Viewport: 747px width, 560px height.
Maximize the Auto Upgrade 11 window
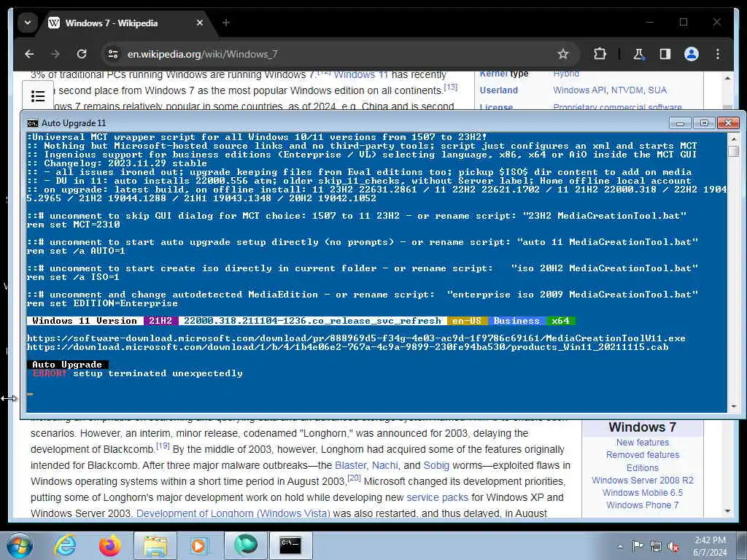[x=704, y=123]
